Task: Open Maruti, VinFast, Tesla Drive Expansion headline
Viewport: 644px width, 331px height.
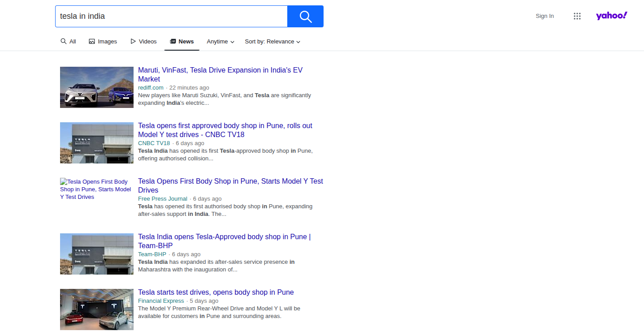Action: click(x=220, y=74)
